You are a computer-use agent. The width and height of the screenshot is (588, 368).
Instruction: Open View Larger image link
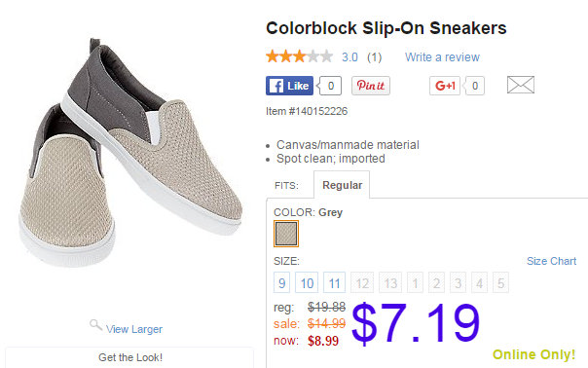point(134,329)
